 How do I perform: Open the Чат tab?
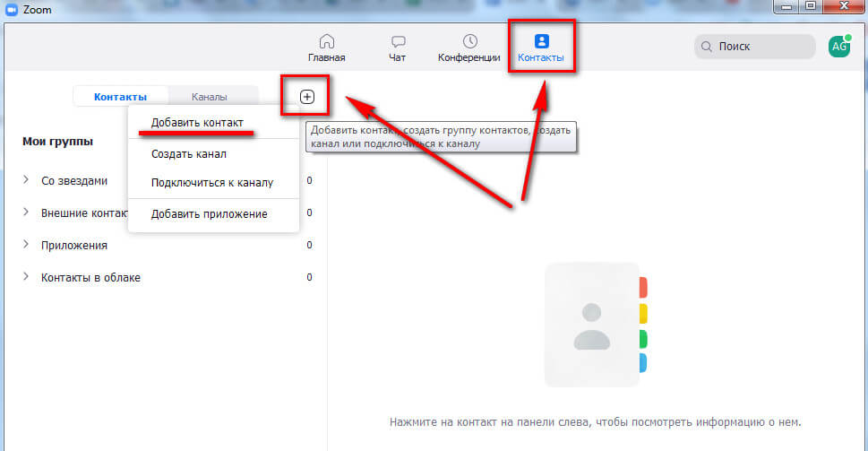click(x=398, y=48)
